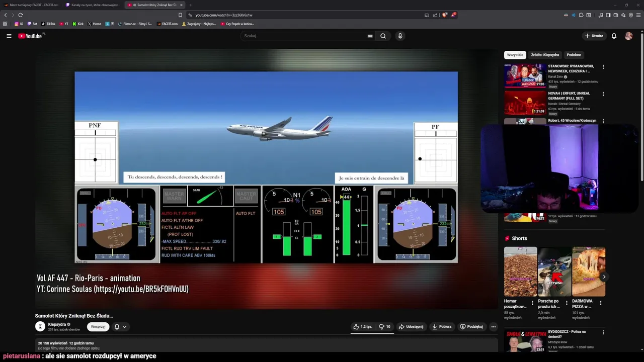Open the Filman.cc bookmark

click(135, 24)
